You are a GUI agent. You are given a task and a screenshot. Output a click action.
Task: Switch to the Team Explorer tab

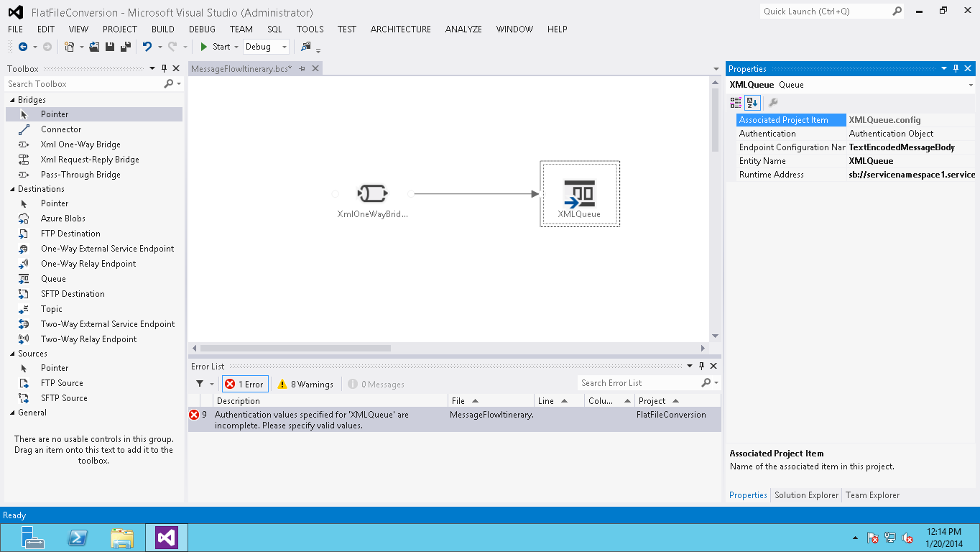pyautogui.click(x=872, y=495)
